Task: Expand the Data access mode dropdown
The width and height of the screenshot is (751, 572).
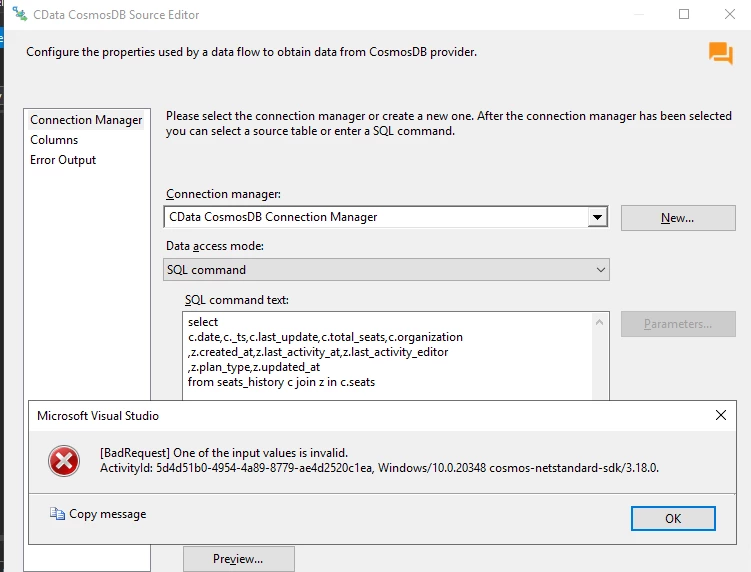Action: (601, 270)
